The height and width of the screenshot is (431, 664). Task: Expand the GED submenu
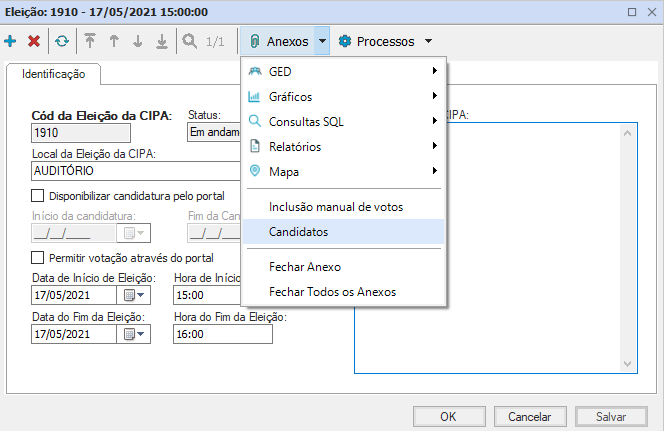(x=343, y=72)
